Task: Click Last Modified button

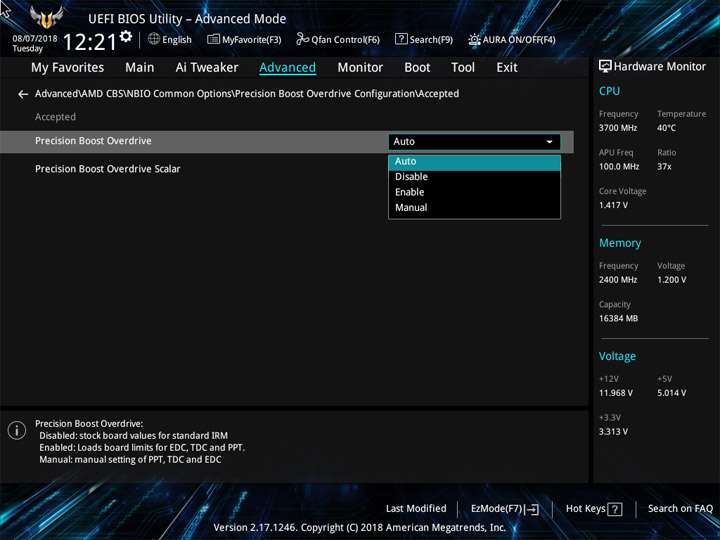Action: coord(416,509)
